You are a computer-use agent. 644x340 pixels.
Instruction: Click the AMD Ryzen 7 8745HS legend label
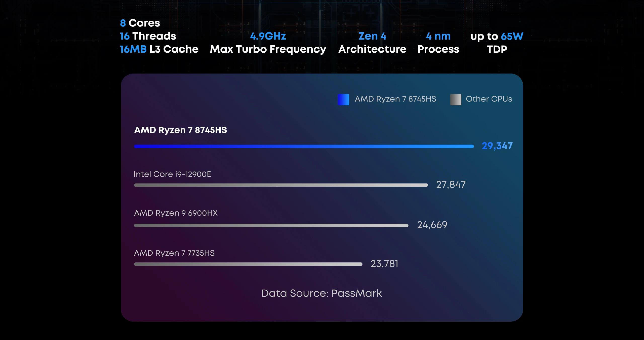coord(395,99)
